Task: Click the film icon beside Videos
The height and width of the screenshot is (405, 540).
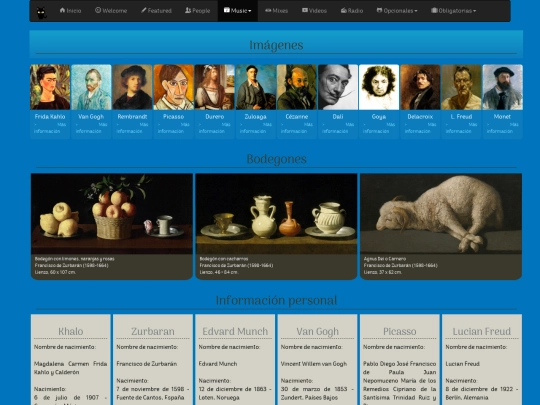Action: (x=305, y=10)
